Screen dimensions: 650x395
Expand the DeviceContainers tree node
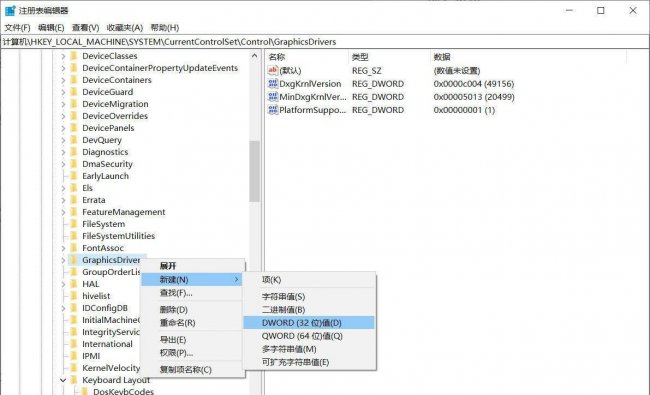(63, 80)
